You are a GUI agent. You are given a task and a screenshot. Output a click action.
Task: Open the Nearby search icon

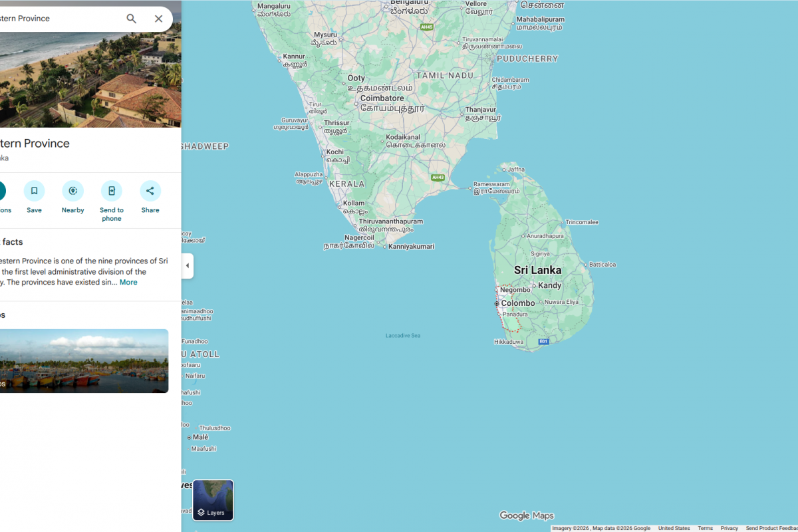coord(72,192)
